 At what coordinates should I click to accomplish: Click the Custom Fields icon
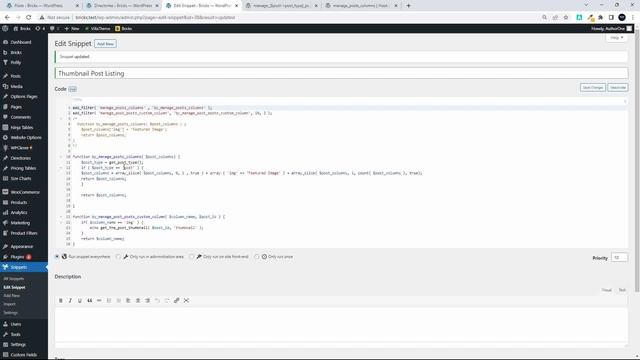[x=5, y=355]
